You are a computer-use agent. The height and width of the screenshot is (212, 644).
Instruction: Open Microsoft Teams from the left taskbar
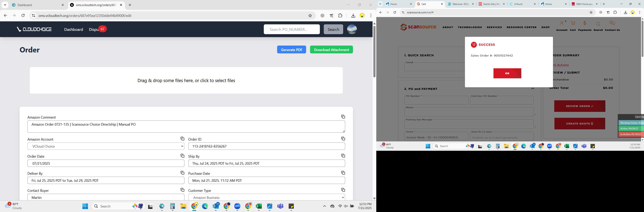(280, 206)
